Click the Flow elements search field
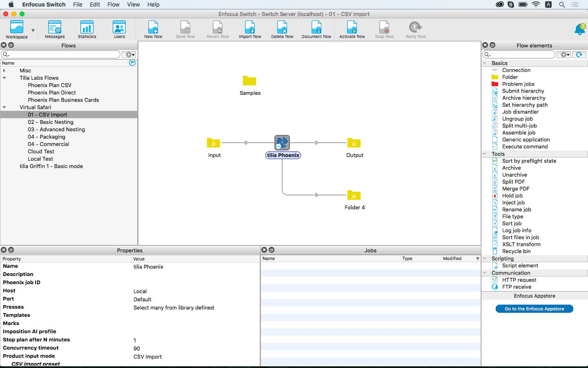The height and width of the screenshot is (368, 588). click(519, 54)
